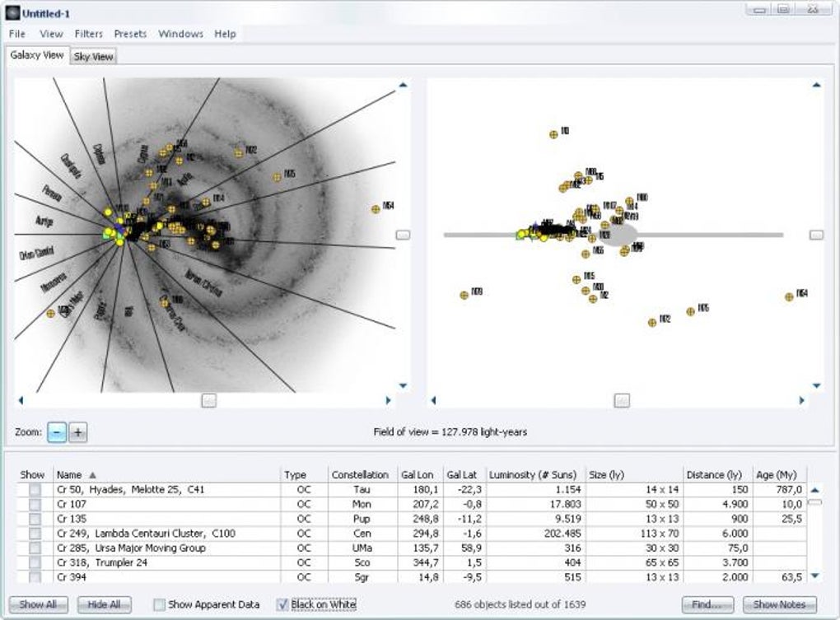Viewport: 840px width, 620px height.
Task: Open the Presets menu
Action: pyautogui.click(x=130, y=34)
